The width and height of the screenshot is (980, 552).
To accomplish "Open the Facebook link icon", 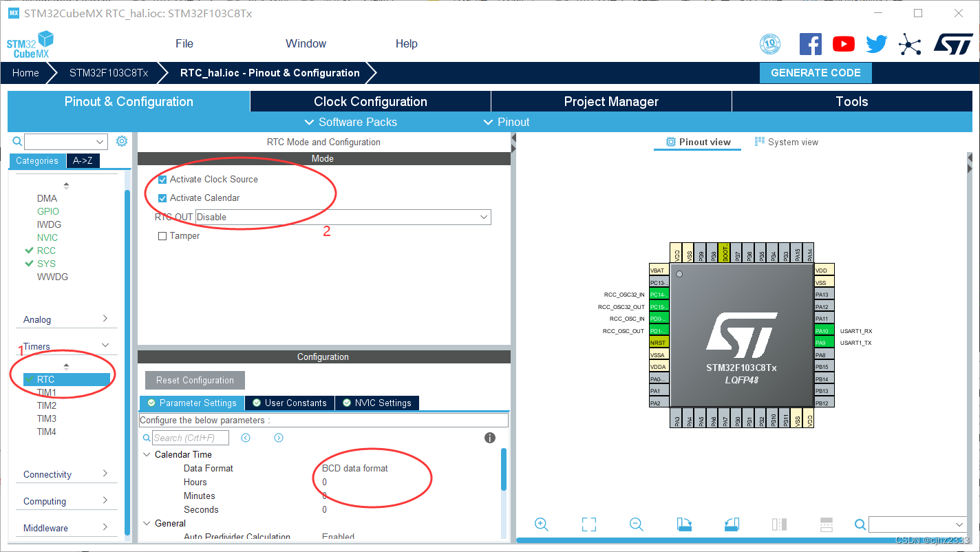I will point(810,44).
